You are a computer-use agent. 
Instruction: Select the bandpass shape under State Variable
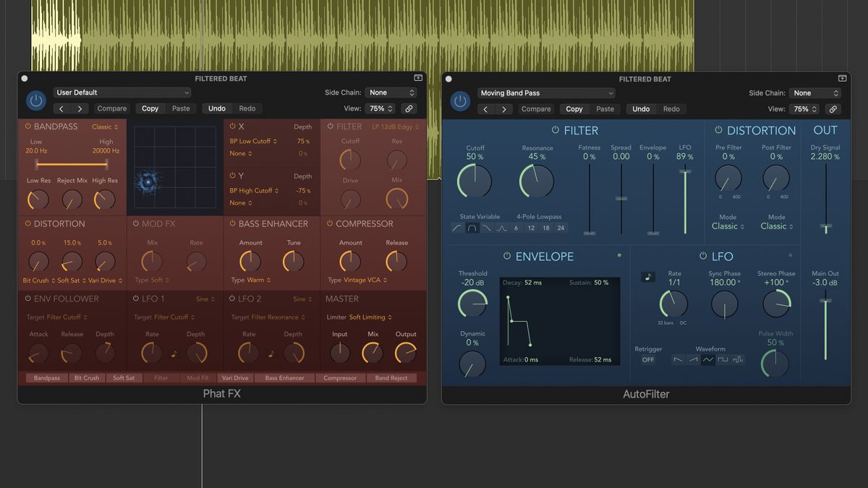click(x=472, y=228)
